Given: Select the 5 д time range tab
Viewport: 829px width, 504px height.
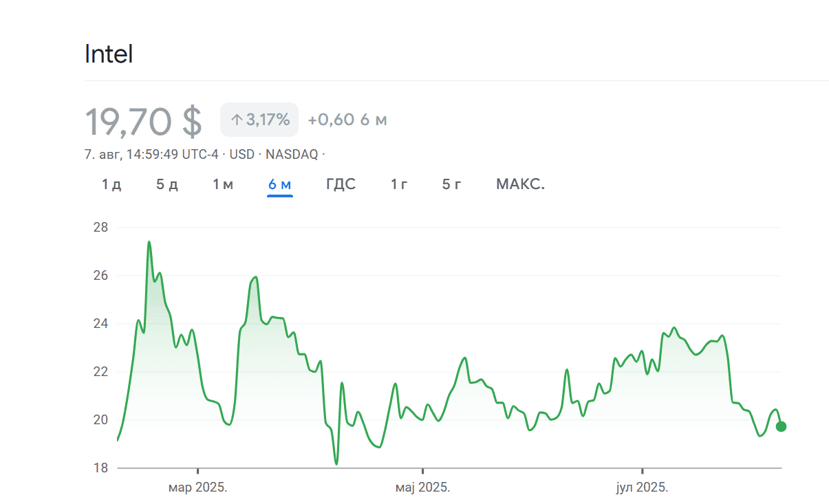Looking at the screenshot, I should [167, 184].
